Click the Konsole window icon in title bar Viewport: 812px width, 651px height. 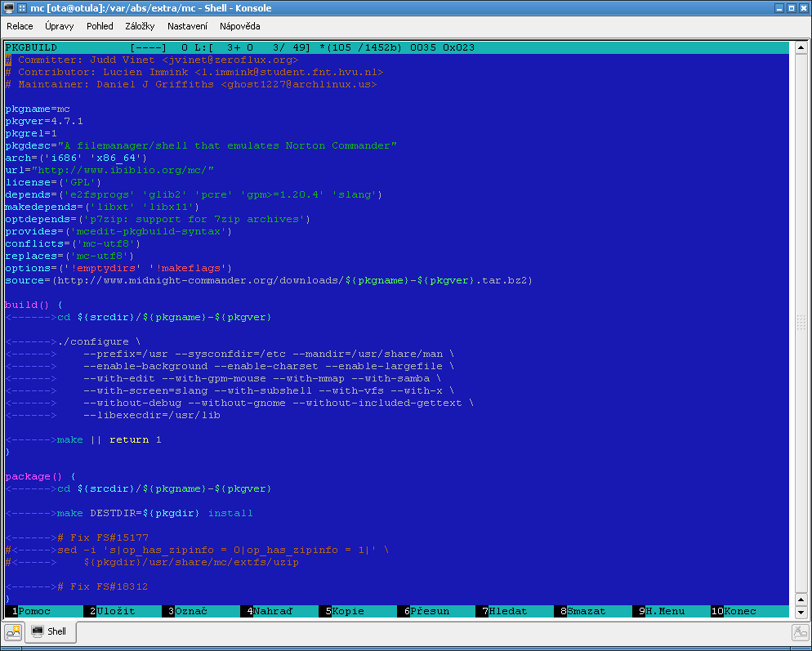[x=9, y=8]
